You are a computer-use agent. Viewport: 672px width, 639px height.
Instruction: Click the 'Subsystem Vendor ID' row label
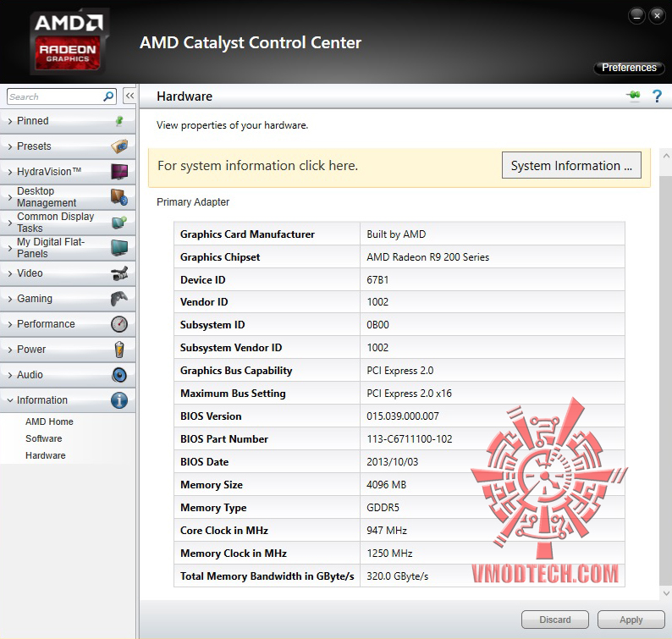point(231,348)
